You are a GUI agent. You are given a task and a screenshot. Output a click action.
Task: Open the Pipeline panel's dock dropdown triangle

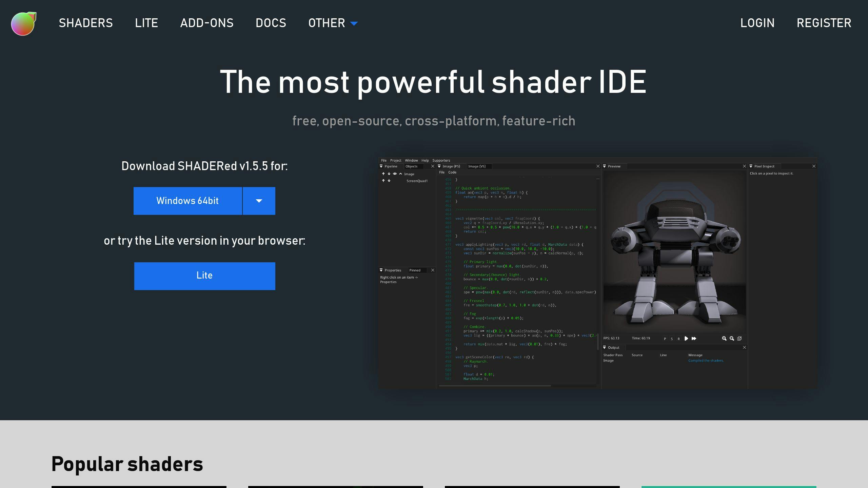381,166
